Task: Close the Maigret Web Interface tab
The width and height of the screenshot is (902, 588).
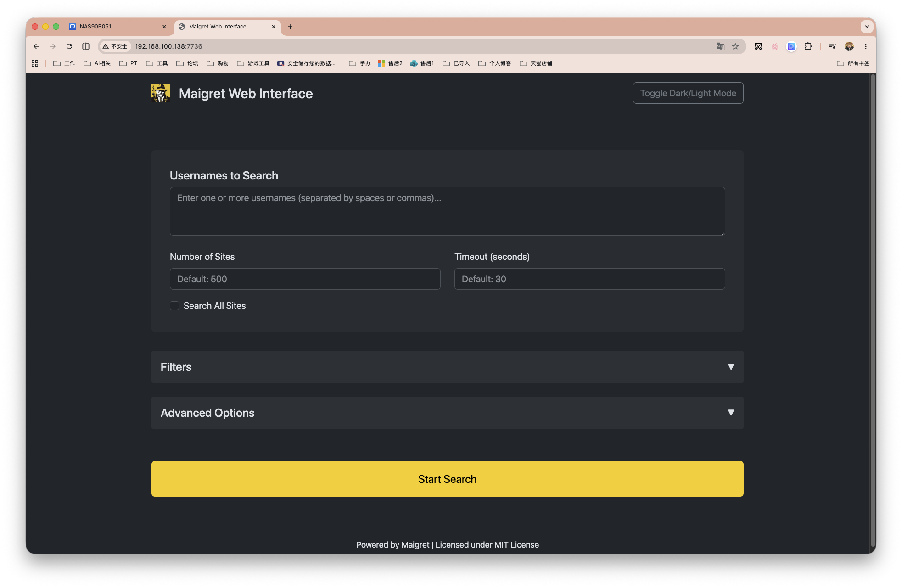Action: click(x=274, y=27)
